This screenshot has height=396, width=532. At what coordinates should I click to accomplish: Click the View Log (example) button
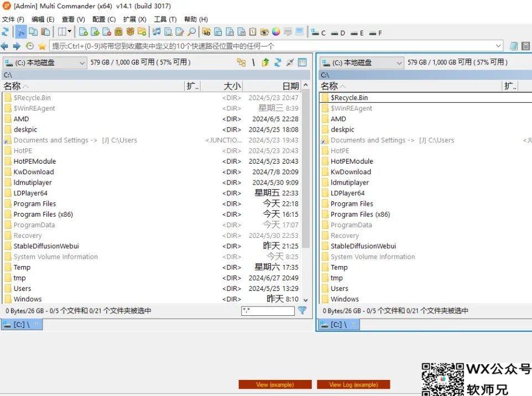[x=353, y=384]
